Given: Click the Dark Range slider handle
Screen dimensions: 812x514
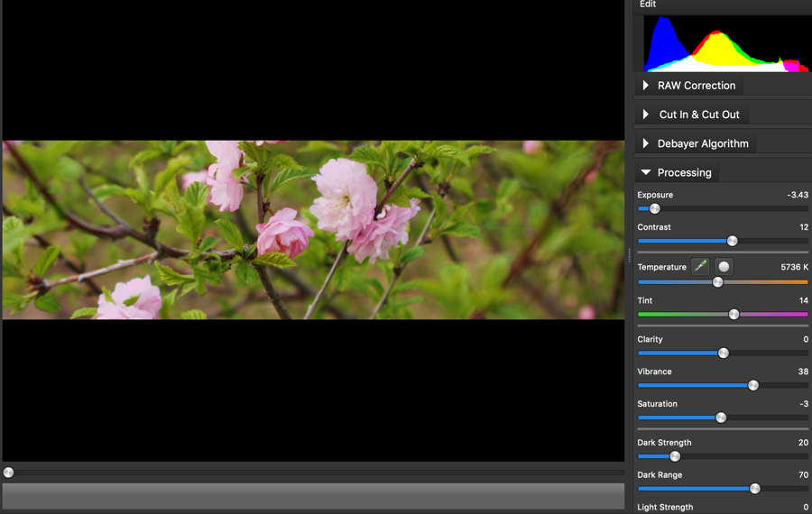Looking at the screenshot, I should pyautogui.click(x=755, y=489).
